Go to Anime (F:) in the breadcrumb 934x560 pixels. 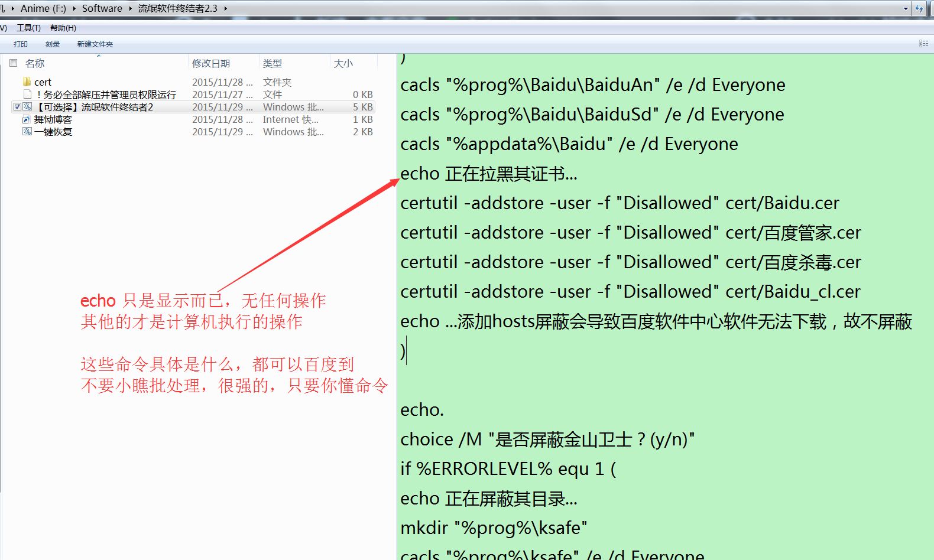click(43, 8)
